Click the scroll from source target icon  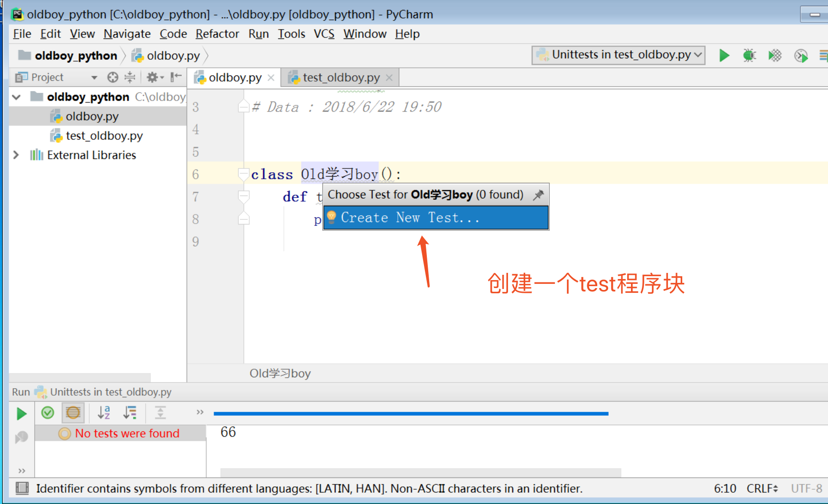113,77
